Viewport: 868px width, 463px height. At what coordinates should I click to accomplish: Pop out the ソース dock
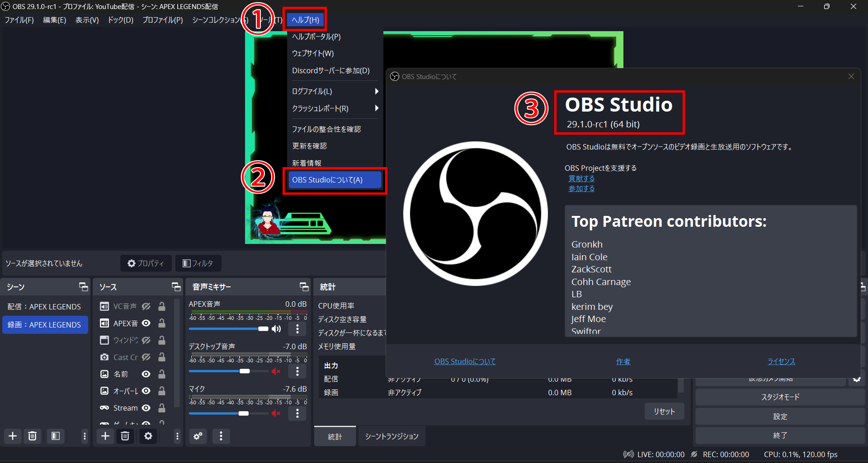[176, 287]
